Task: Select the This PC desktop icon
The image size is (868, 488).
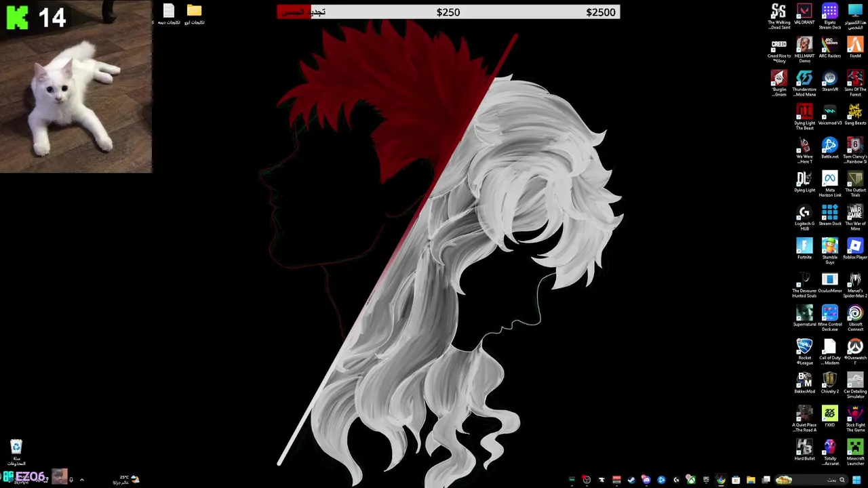Action: (x=855, y=16)
